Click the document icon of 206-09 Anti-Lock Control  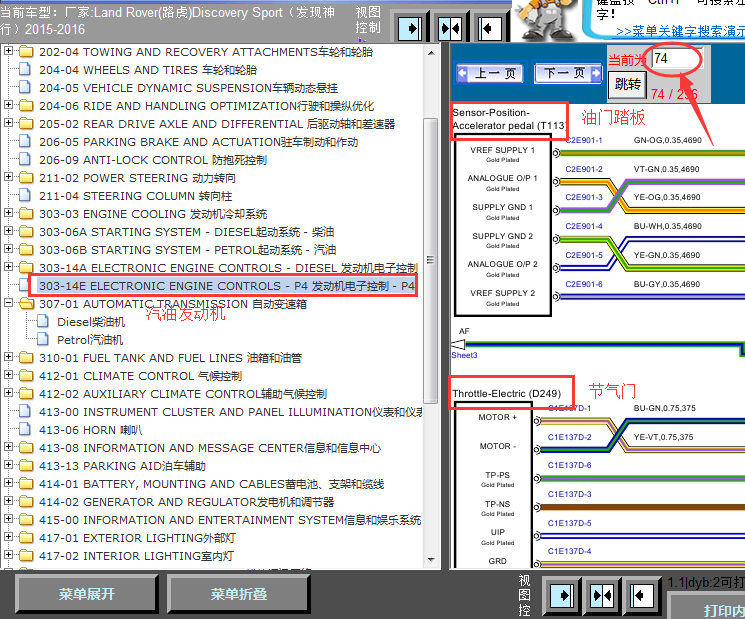25,160
